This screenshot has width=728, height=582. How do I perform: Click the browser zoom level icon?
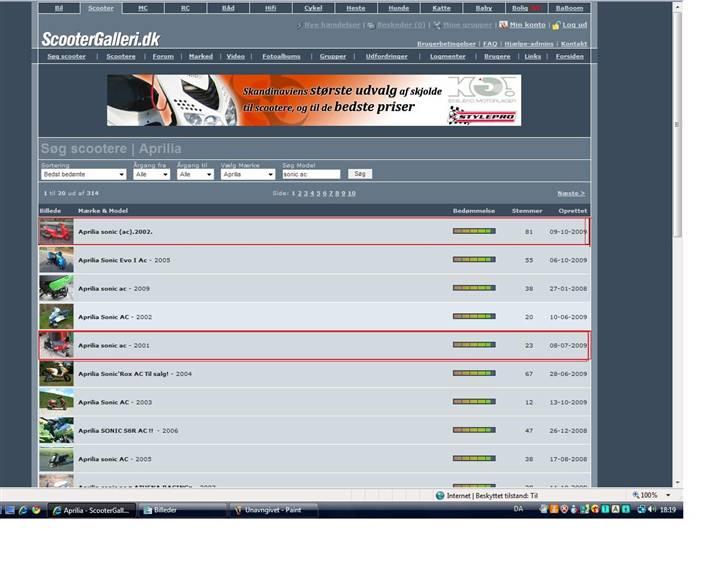(637, 495)
